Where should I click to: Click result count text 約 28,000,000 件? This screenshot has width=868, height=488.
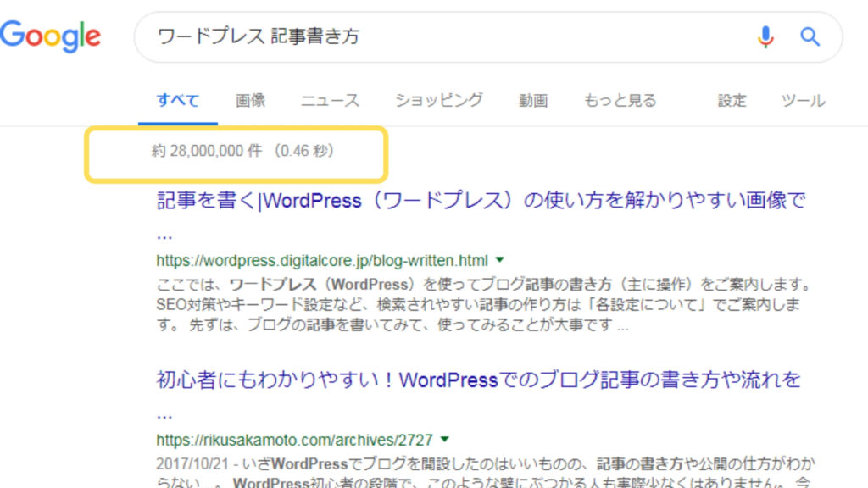coord(207,151)
